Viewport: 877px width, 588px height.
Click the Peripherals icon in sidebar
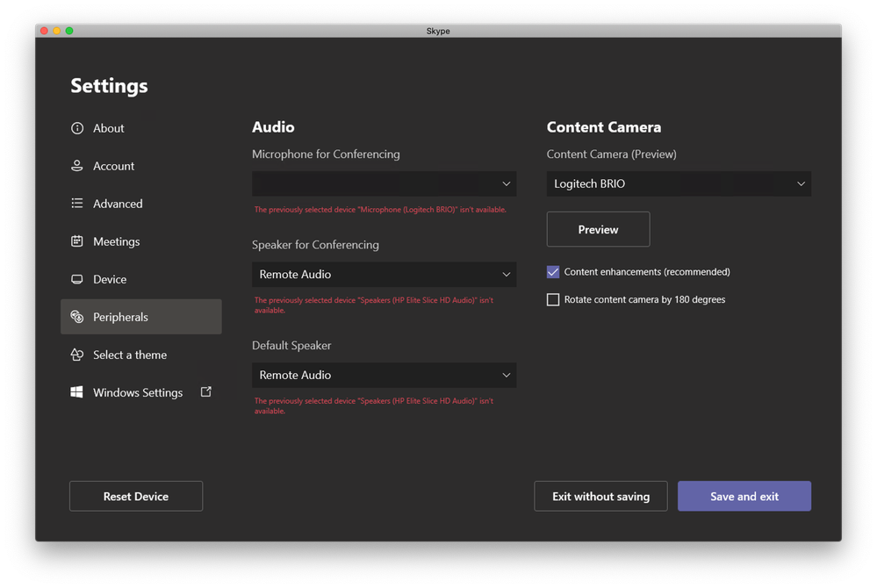[77, 317]
